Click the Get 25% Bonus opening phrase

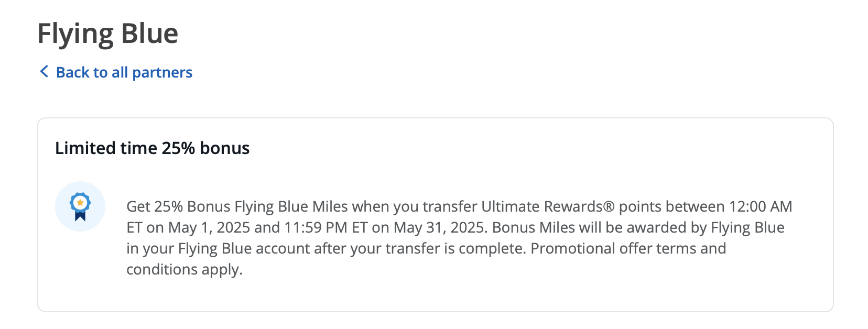(179, 206)
